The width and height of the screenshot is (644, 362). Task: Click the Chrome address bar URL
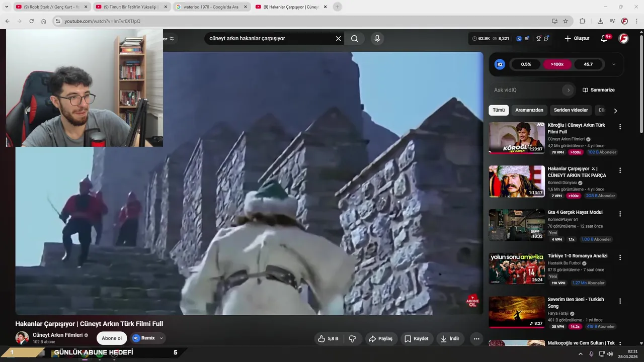point(103,21)
